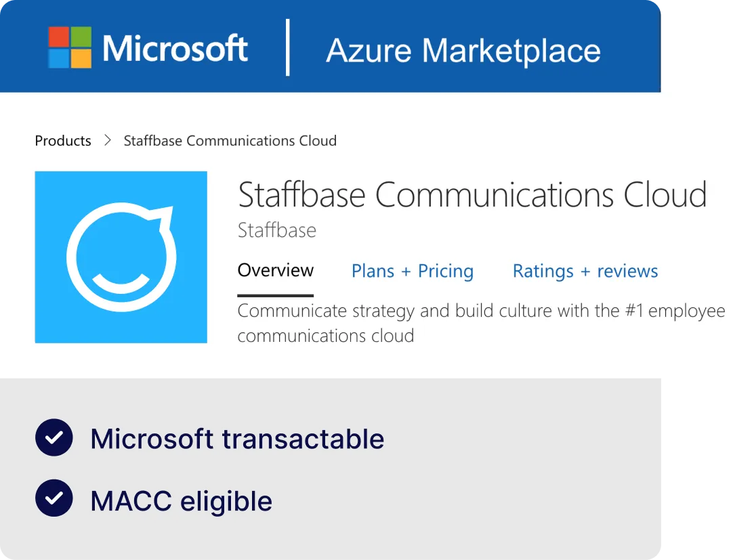Open the Staffbase publisher link
752x560 pixels.
(x=276, y=230)
